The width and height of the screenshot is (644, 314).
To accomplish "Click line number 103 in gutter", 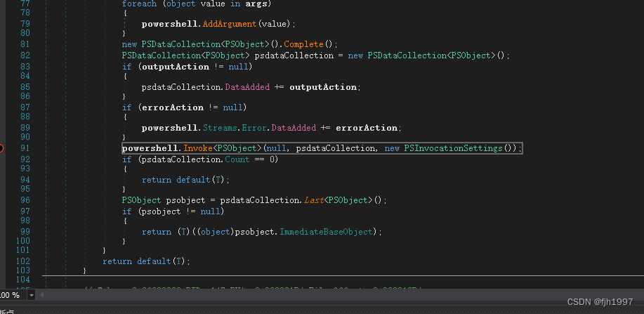I will (23, 270).
